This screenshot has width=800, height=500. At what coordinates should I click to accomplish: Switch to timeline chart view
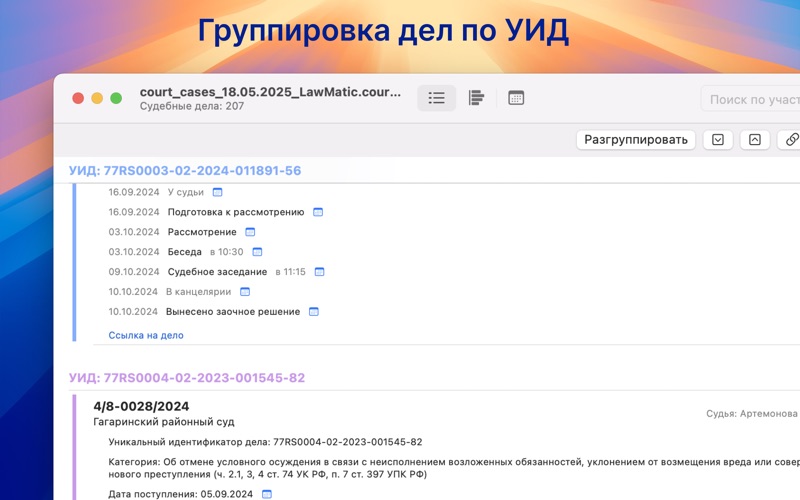tap(476, 98)
